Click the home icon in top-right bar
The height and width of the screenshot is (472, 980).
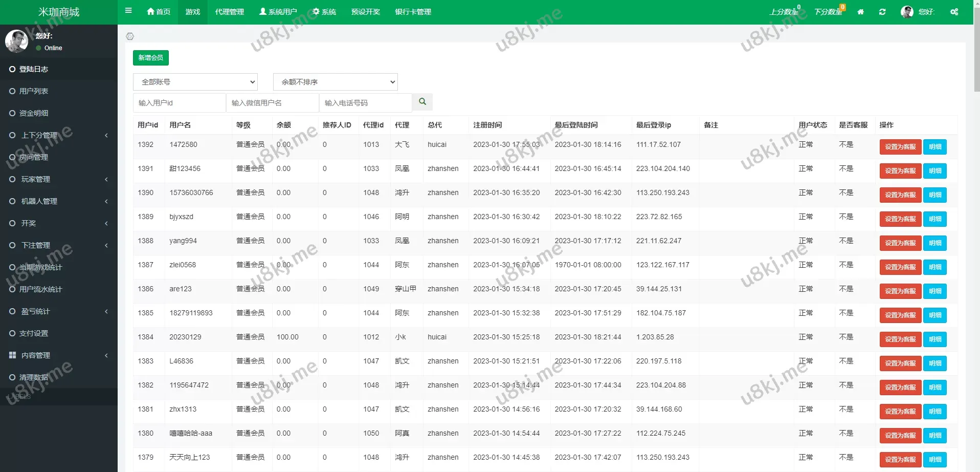861,12
